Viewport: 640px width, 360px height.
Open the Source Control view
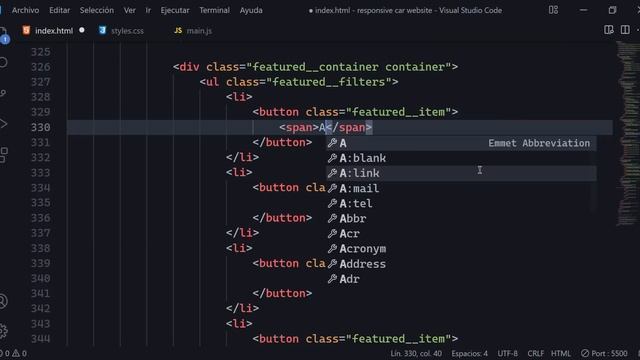tap(3, 93)
